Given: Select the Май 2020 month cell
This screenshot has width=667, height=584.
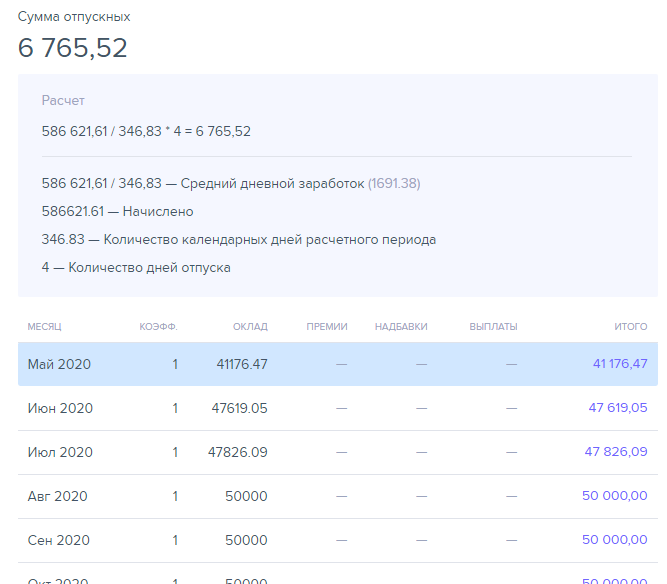Looking at the screenshot, I should pos(59,365).
